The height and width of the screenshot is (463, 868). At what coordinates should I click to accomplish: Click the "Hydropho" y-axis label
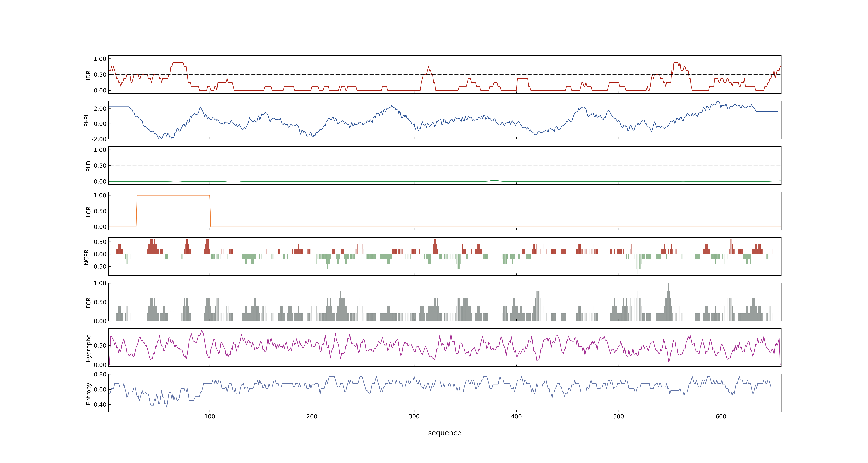pos(89,348)
